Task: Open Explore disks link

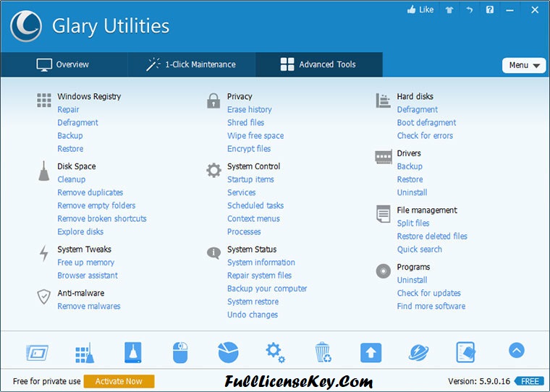Action: click(80, 231)
